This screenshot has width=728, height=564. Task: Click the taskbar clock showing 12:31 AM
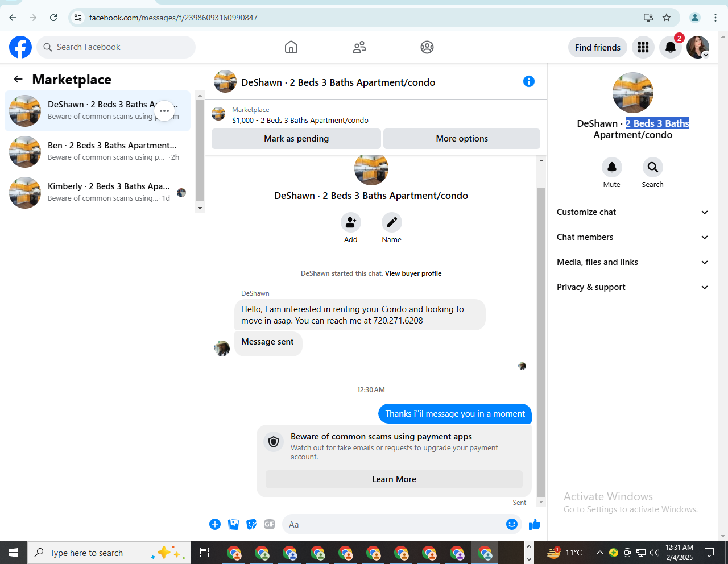pyautogui.click(x=680, y=553)
